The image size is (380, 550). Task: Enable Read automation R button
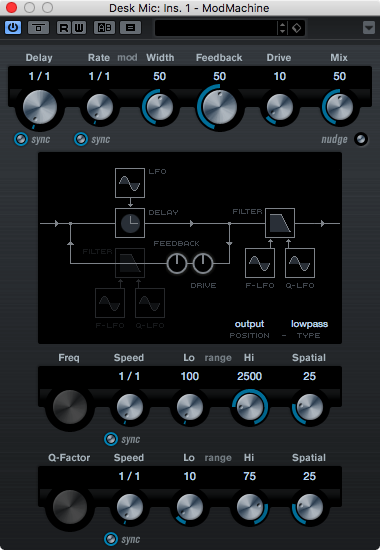point(64,28)
